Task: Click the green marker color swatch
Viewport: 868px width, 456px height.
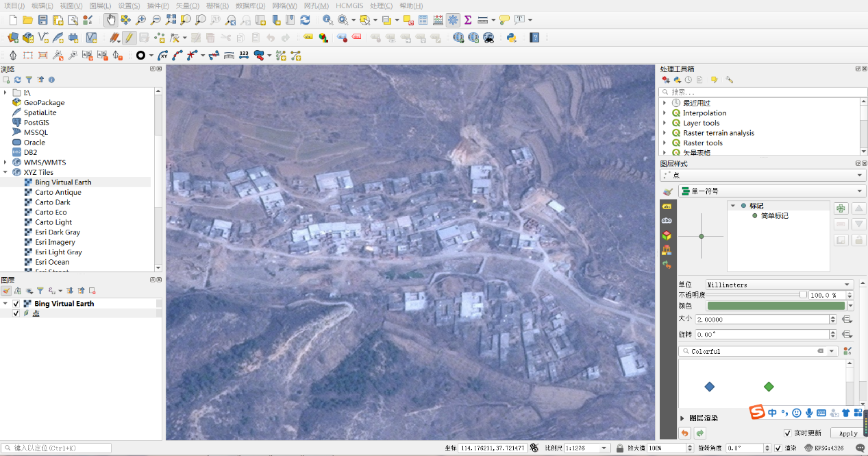Action: tap(776, 306)
